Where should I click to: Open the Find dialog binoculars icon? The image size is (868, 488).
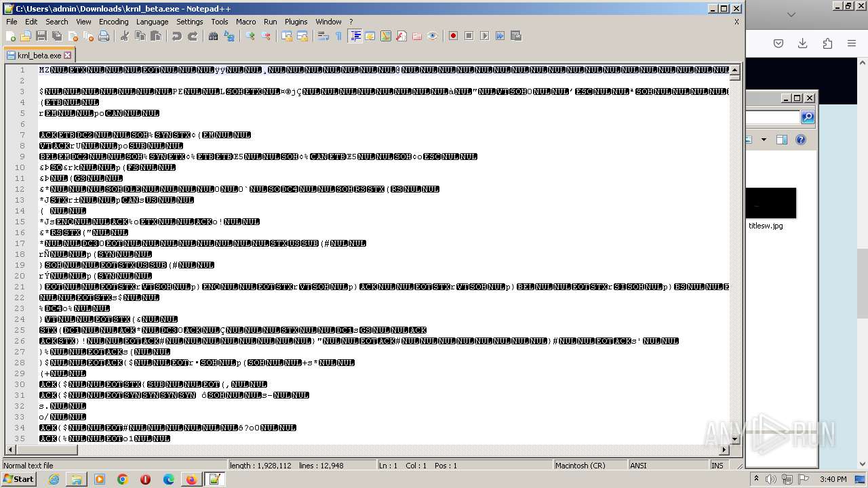[x=214, y=36]
